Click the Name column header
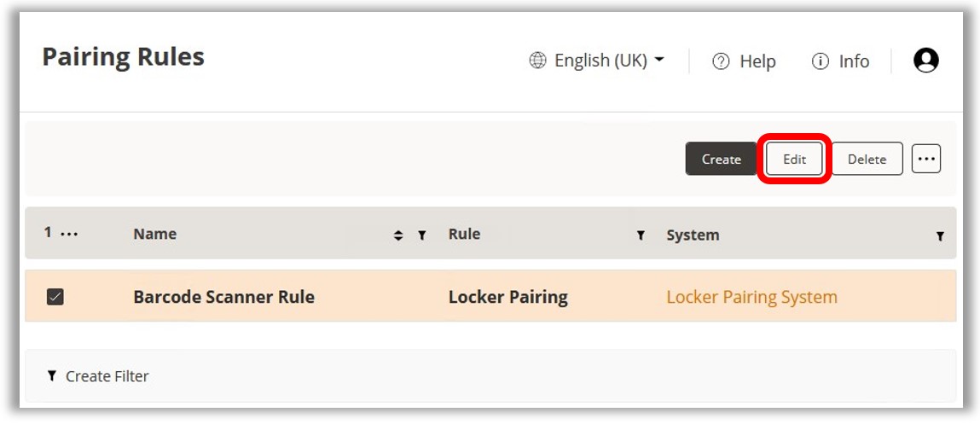The image size is (980, 424). 155,234
